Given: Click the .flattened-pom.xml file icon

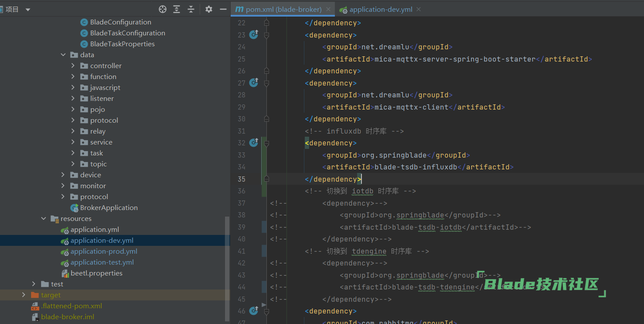Looking at the screenshot, I should [35, 306].
